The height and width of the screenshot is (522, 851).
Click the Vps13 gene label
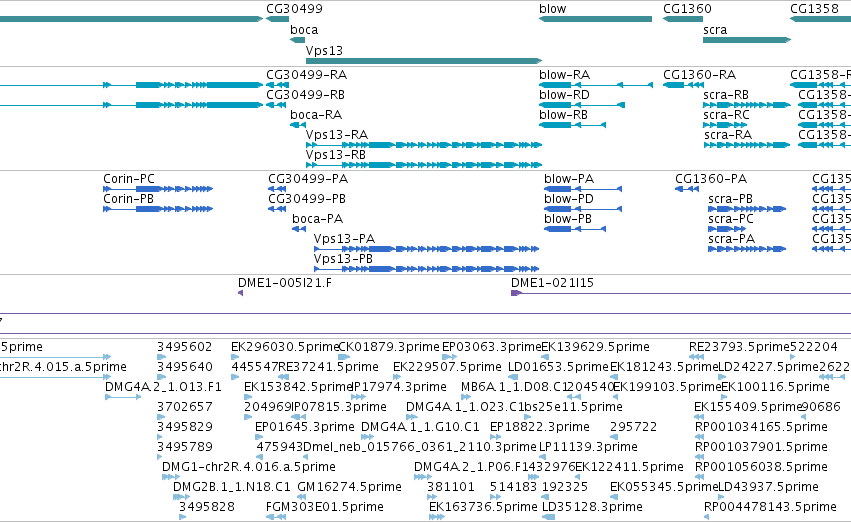[x=324, y=50]
